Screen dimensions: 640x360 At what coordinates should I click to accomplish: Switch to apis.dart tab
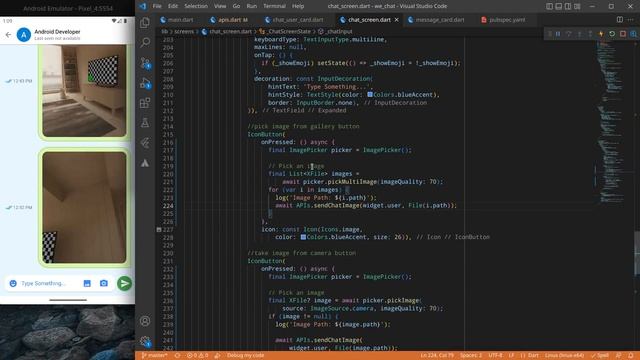tap(230, 20)
